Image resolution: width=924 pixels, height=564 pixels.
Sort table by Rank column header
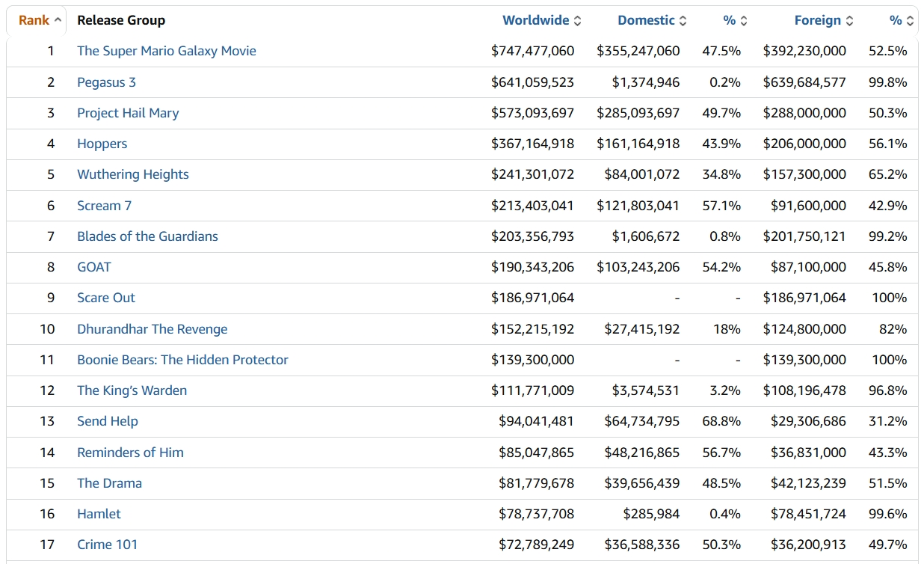coord(34,20)
